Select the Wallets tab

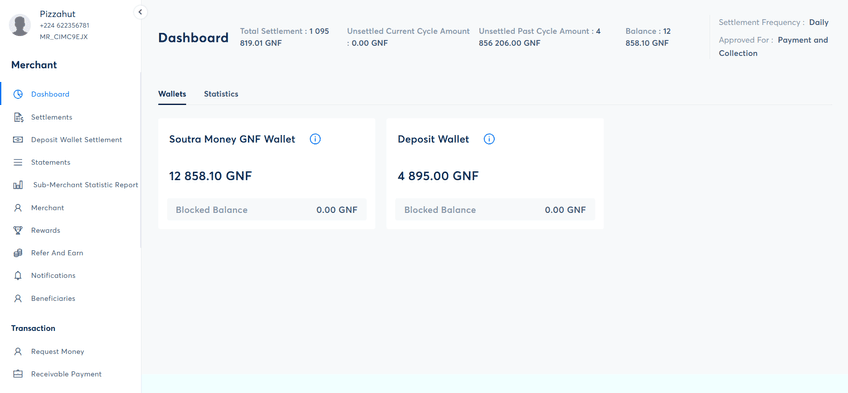[172, 94]
